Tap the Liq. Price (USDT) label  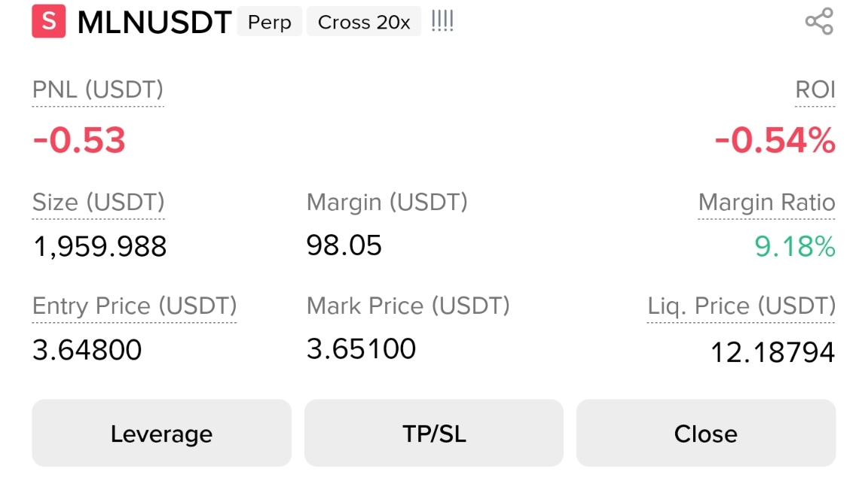[x=741, y=306]
